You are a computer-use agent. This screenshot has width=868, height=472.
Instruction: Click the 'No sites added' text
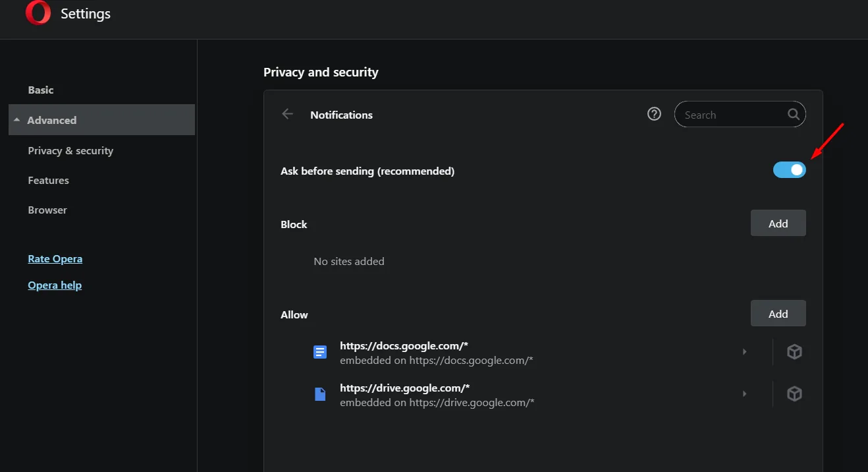(349, 261)
